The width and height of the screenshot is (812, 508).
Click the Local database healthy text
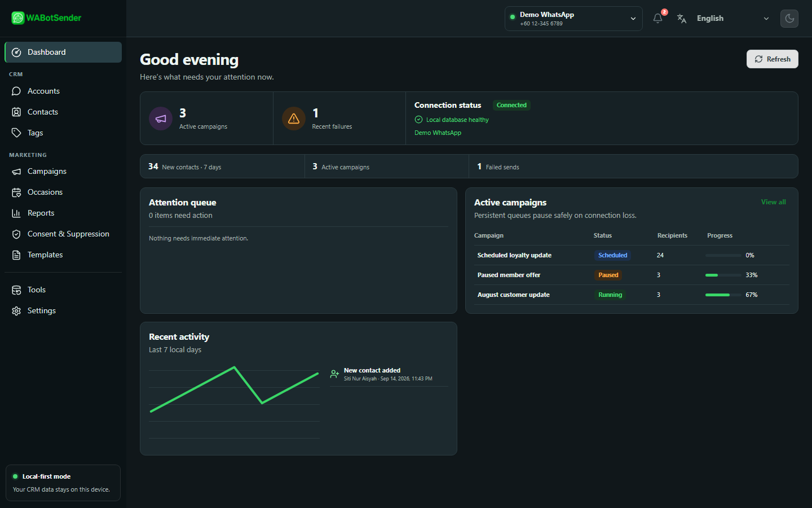pyautogui.click(x=457, y=120)
